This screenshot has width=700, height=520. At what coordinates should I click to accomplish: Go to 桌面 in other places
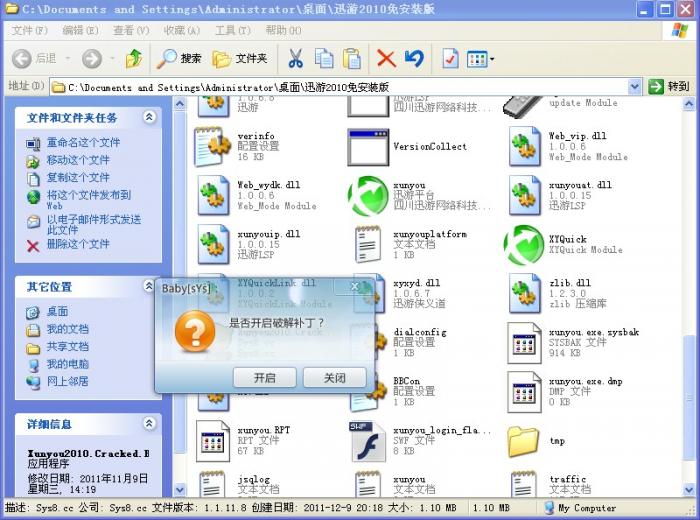(x=58, y=311)
